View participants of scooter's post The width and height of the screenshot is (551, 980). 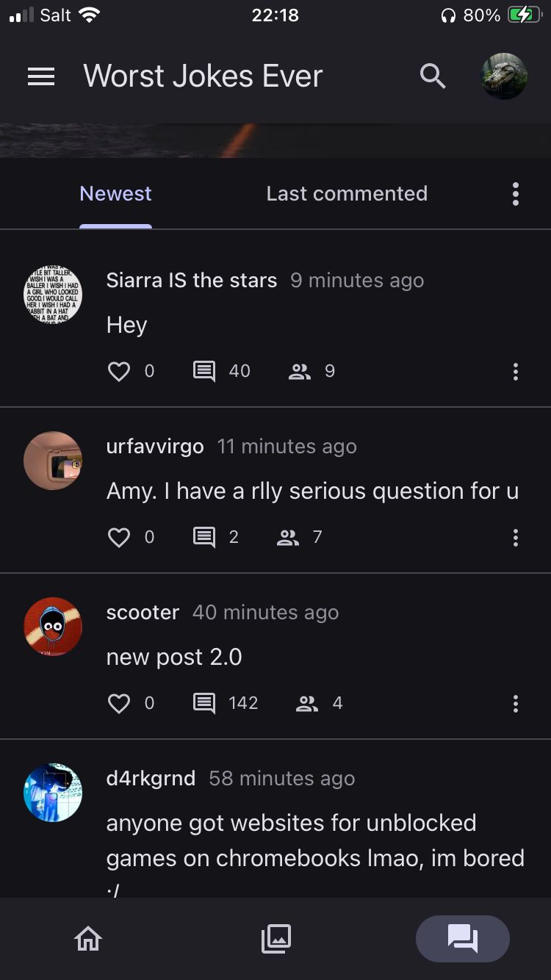[307, 703]
